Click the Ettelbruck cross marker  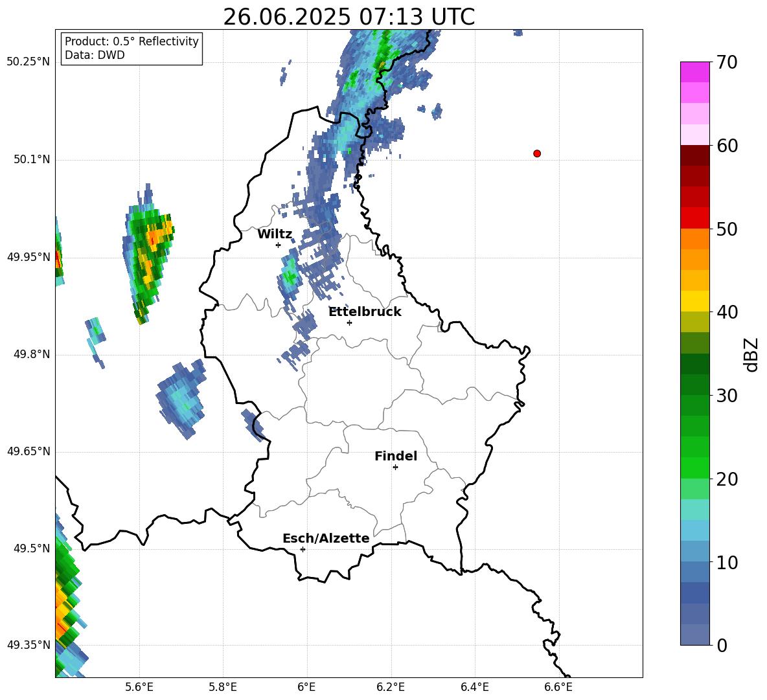point(349,322)
